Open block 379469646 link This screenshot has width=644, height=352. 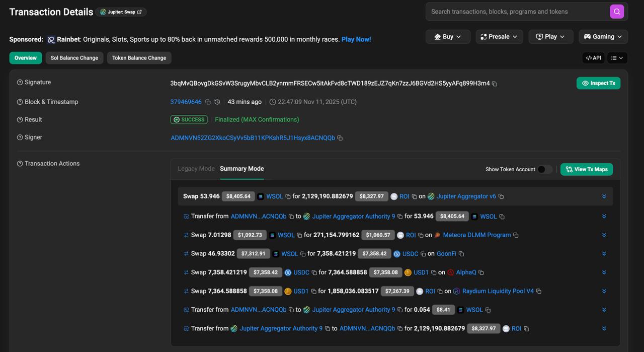coord(186,102)
